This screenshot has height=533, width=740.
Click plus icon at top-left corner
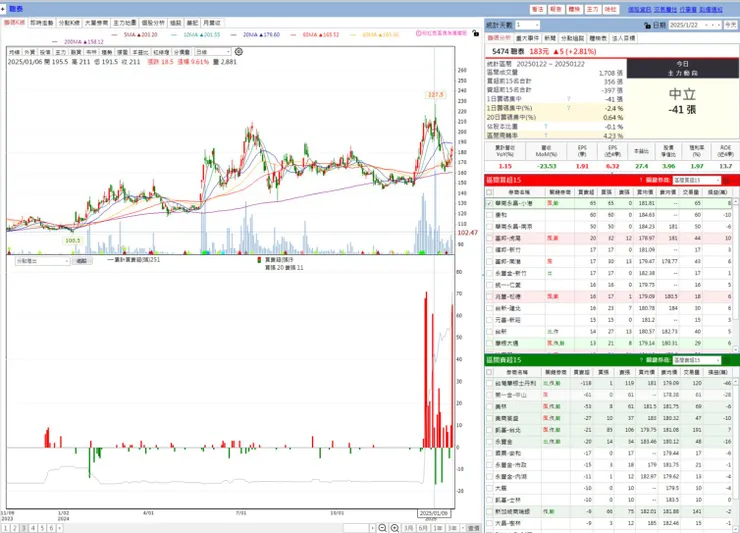point(3,8)
